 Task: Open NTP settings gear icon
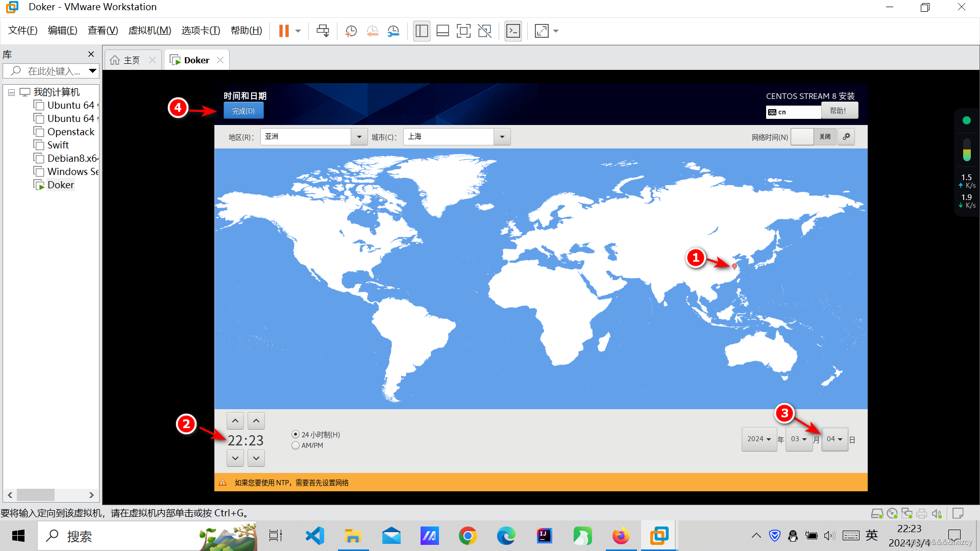pyautogui.click(x=846, y=137)
